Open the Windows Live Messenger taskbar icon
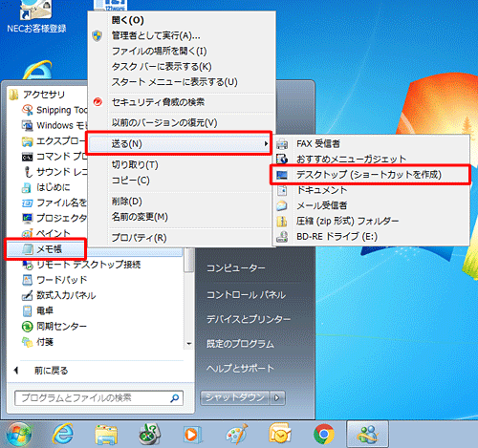The image size is (478, 448). coord(367,434)
